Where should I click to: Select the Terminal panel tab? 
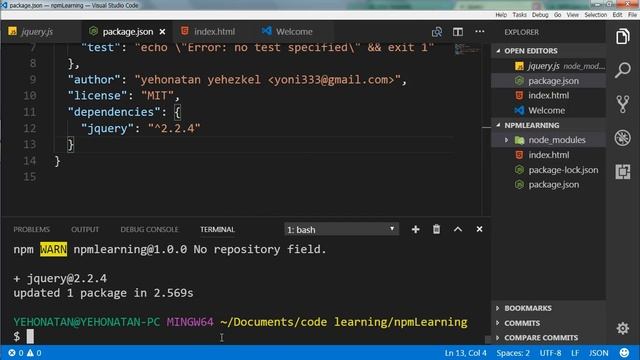(x=217, y=229)
